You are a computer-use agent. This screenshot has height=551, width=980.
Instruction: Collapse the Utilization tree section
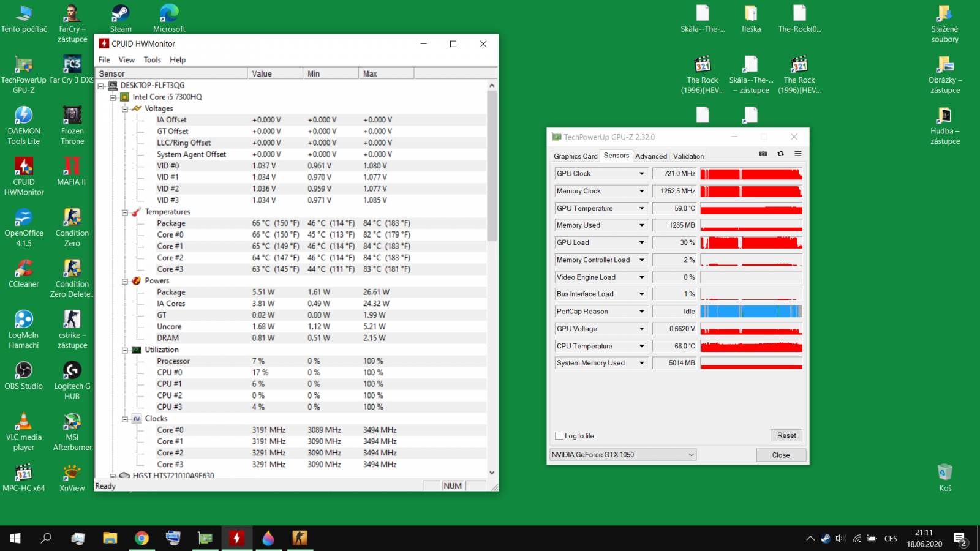click(x=124, y=350)
